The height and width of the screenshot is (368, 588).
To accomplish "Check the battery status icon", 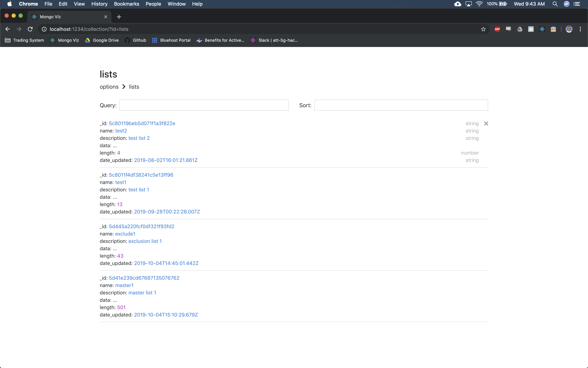I will (x=503, y=4).
